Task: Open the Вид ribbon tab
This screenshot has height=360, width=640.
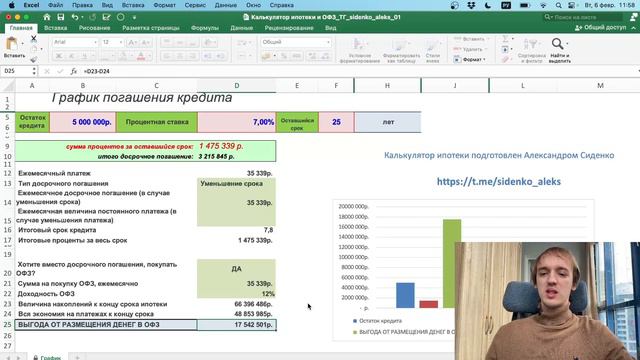Action: (331, 28)
